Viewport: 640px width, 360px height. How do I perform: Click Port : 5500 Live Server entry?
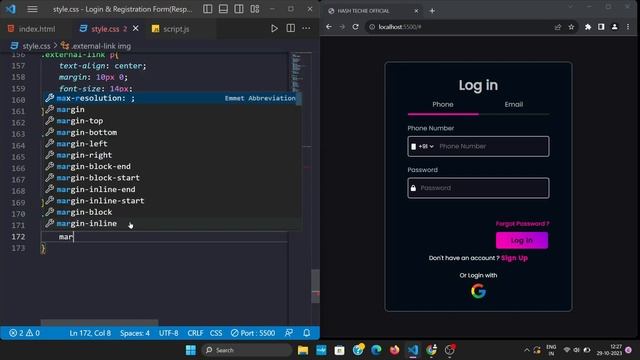pos(253,333)
